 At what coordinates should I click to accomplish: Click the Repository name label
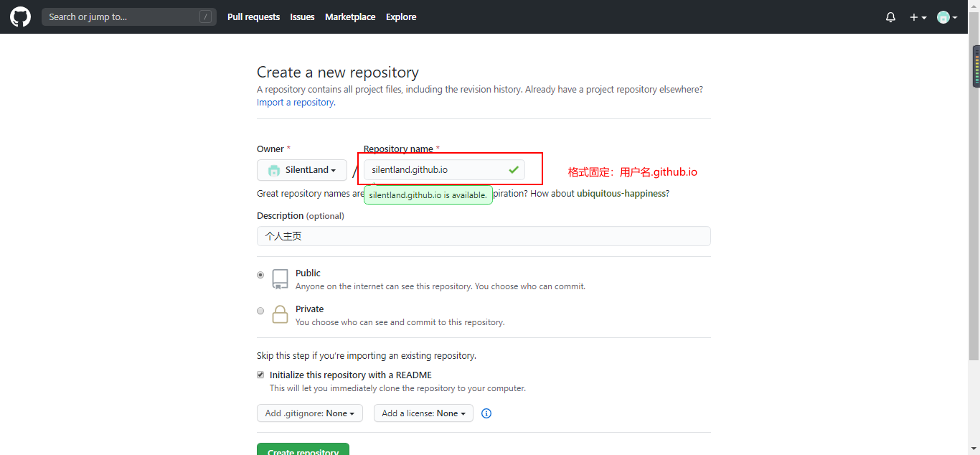(402, 149)
